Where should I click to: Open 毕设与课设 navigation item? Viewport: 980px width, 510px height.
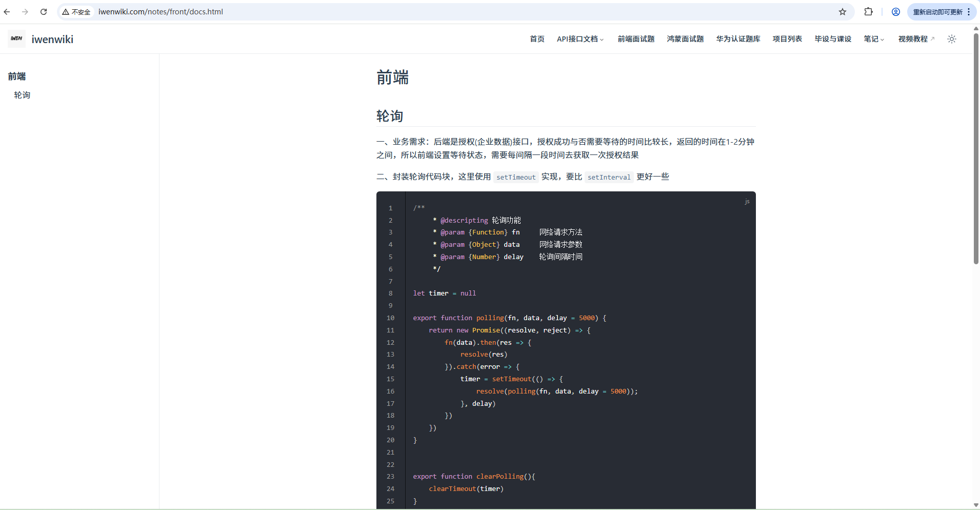(x=833, y=39)
